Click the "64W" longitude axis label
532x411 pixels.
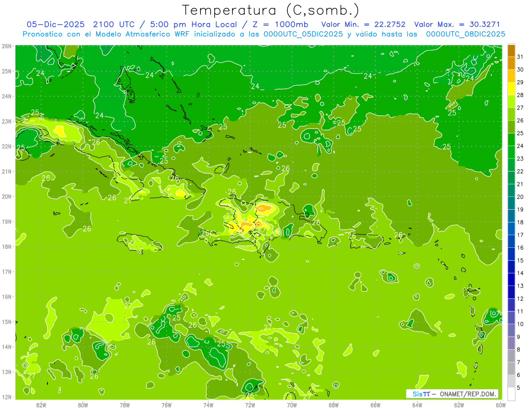(417, 405)
